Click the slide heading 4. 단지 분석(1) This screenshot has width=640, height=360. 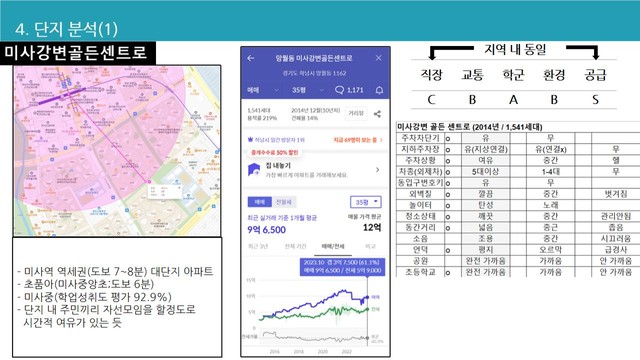(67, 29)
